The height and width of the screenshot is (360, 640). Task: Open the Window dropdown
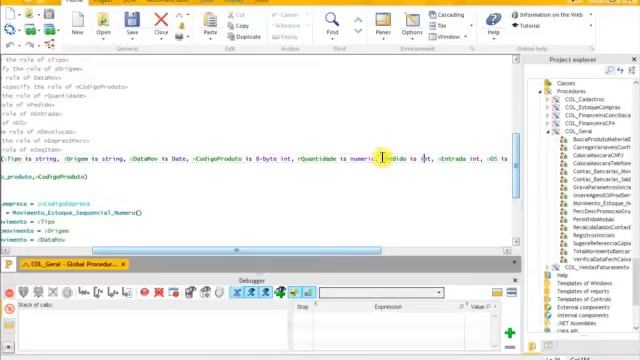(448, 37)
